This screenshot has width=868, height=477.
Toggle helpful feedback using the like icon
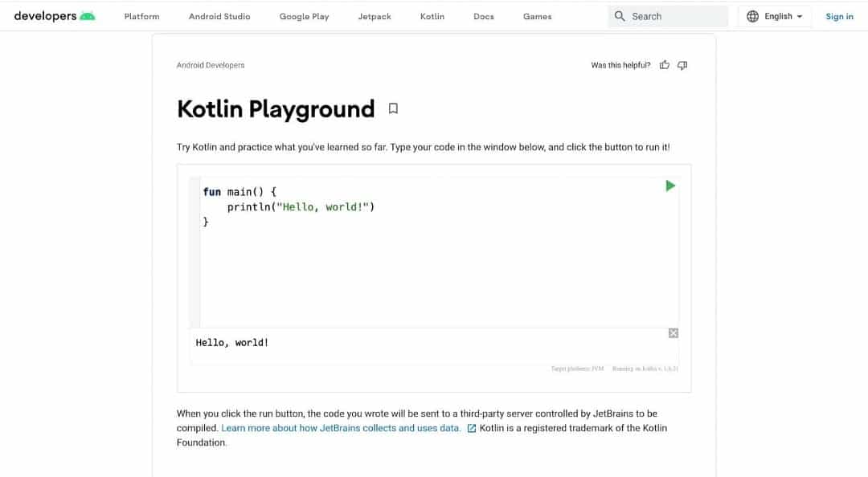(665, 65)
